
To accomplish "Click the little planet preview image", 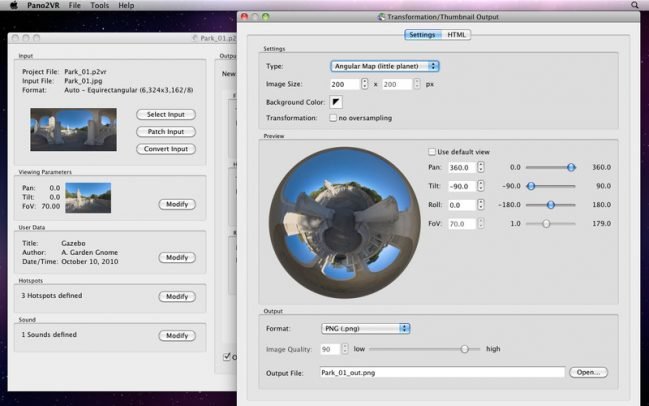I will [x=344, y=223].
